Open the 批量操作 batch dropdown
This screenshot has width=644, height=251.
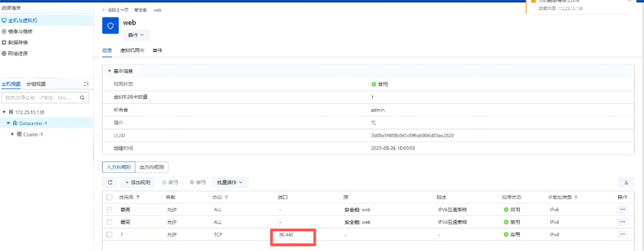pyautogui.click(x=230, y=182)
